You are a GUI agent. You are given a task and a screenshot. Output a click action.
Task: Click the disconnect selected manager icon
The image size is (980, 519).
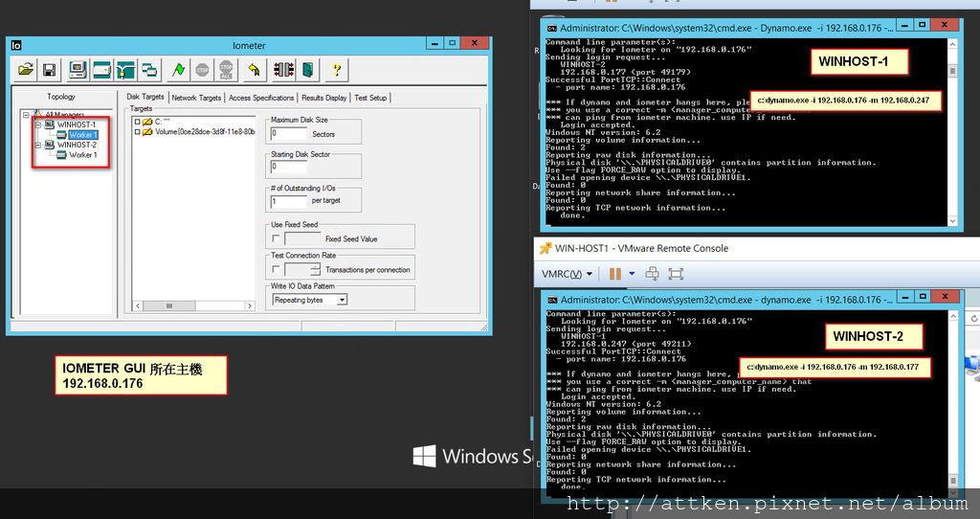tap(283, 70)
